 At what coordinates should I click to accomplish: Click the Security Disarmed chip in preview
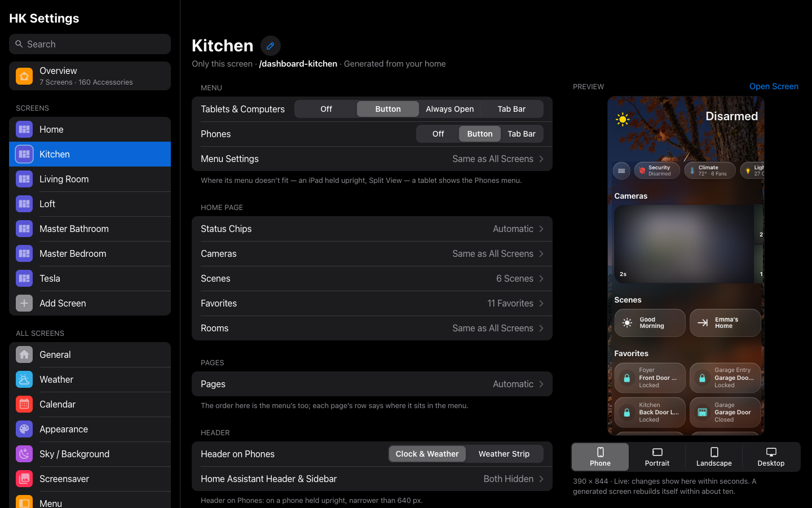tap(657, 170)
